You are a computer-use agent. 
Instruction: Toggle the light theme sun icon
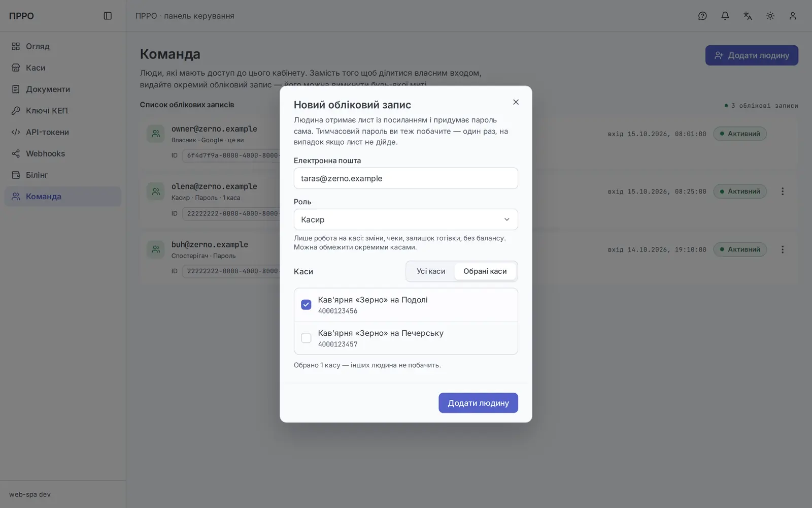(770, 16)
